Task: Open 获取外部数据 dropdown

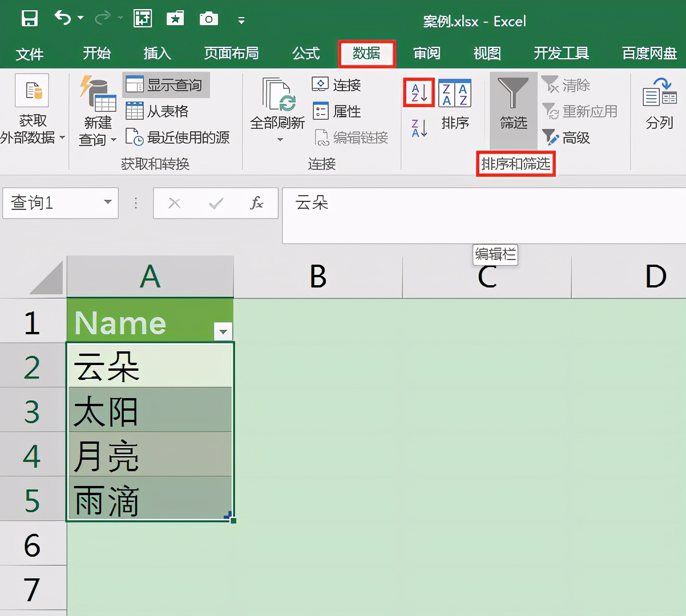Action: [32, 110]
